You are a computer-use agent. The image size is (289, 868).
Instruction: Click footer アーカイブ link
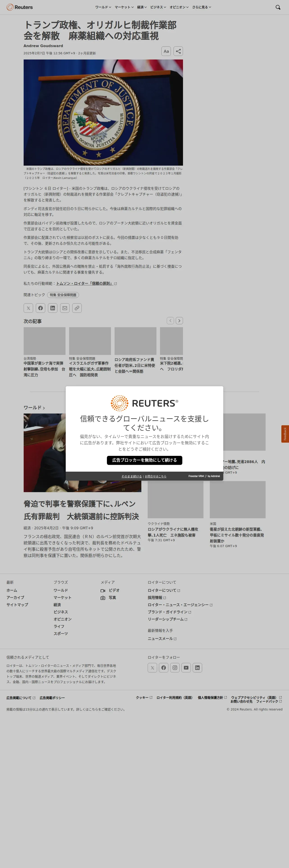pos(15,597)
